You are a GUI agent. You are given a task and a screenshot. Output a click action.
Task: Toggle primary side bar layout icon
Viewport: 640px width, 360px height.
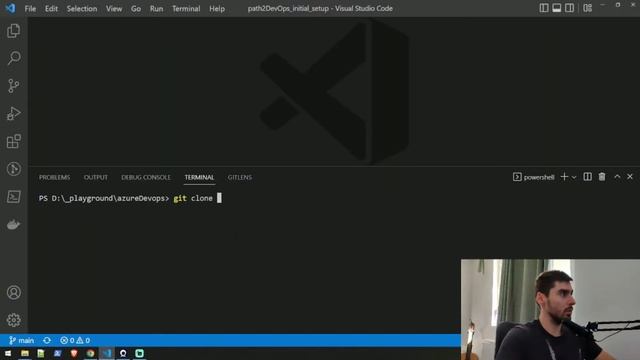[544, 8]
